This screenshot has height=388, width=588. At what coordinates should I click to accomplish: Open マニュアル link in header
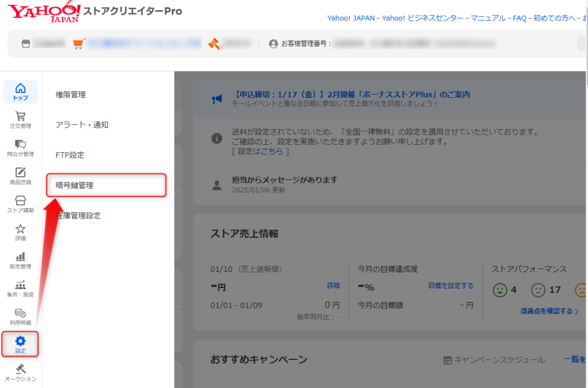(488, 18)
